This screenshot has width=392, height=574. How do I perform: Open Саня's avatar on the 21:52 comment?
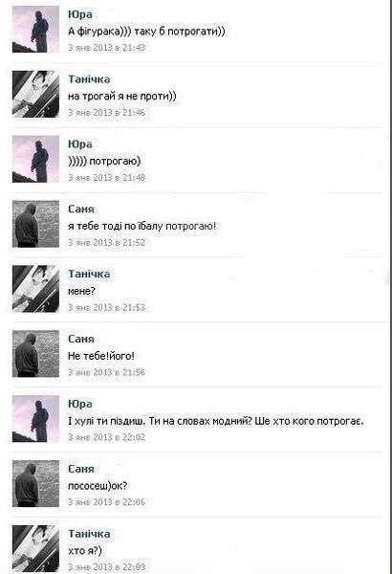coord(35,224)
